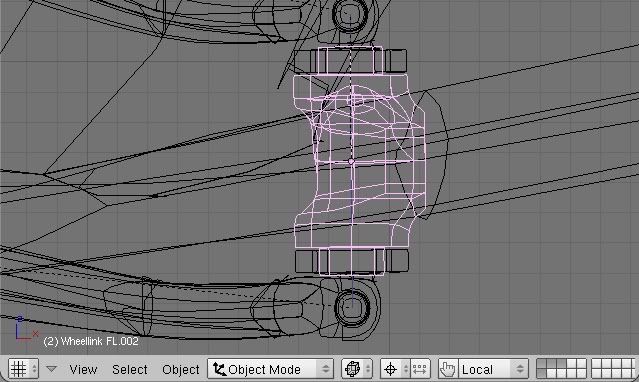Expand the Local orientation dropdown
The width and height of the screenshot is (639, 382).
[x=493, y=369]
